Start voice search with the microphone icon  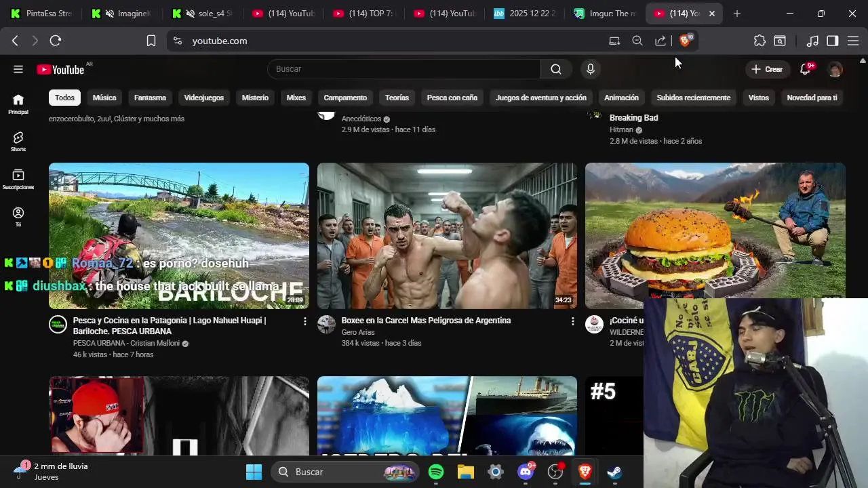[x=591, y=69]
